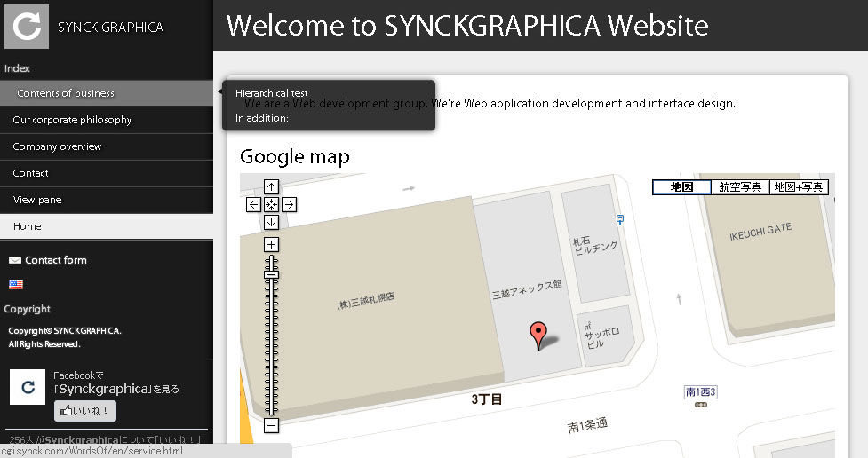
Task: Click the envelope icon beside Contact form
Action: point(15,260)
